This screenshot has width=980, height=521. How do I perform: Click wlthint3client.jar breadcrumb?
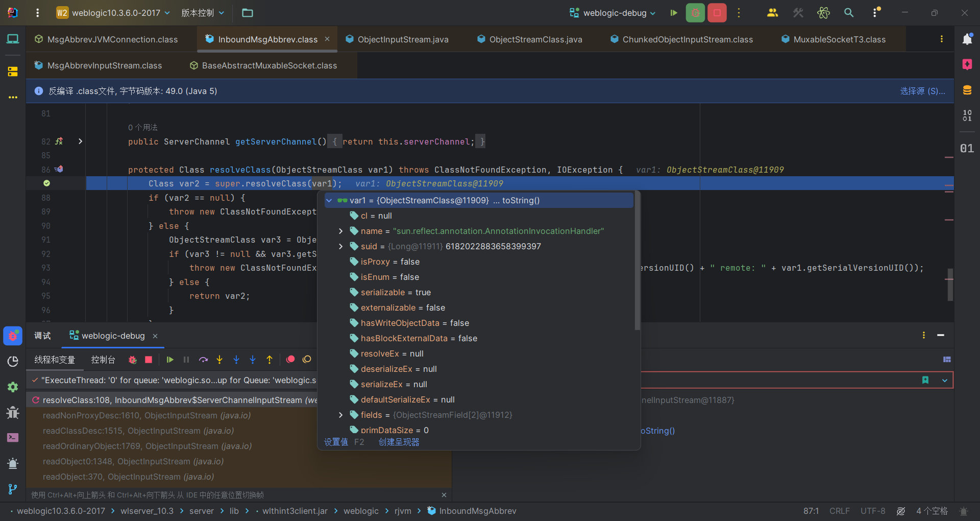click(x=295, y=511)
